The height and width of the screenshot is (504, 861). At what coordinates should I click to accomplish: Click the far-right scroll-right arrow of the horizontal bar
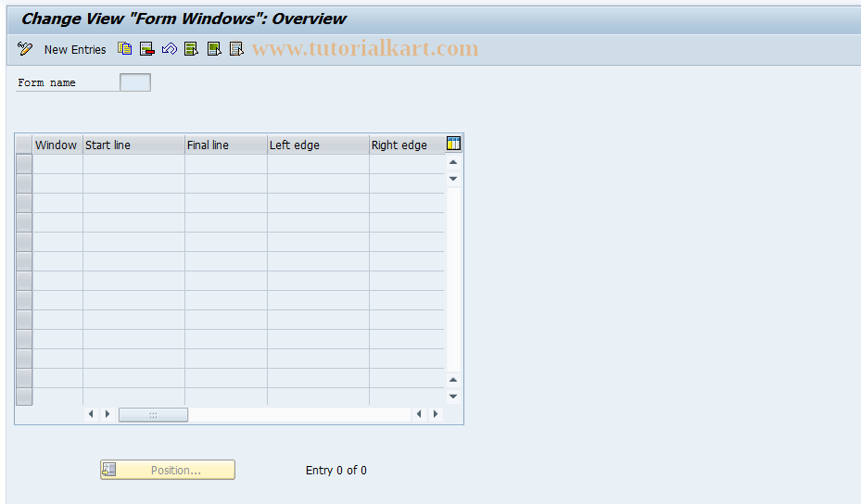pyautogui.click(x=436, y=414)
